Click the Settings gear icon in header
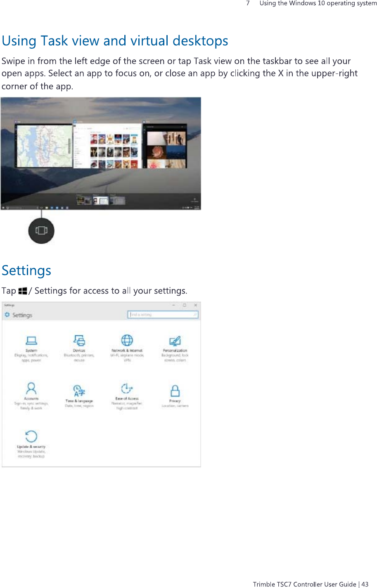Screen dimensions: 377x588 [x=7, y=315]
